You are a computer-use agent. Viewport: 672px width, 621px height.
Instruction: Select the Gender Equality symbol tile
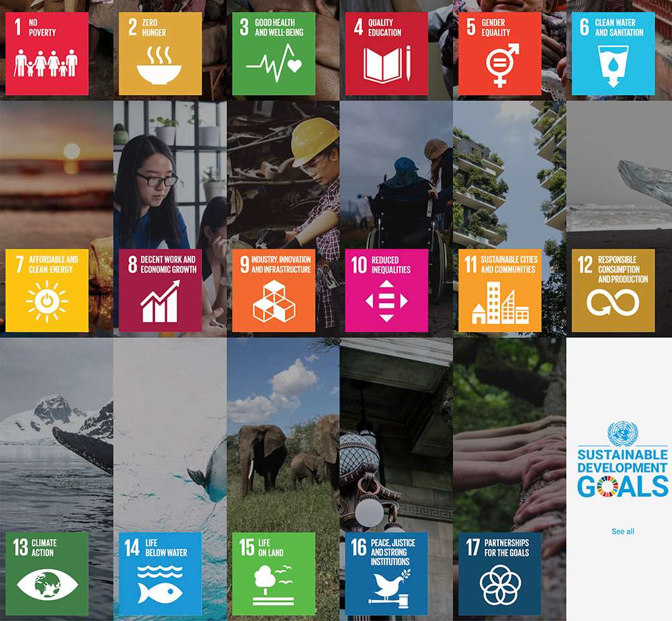pyautogui.click(x=500, y=54)
